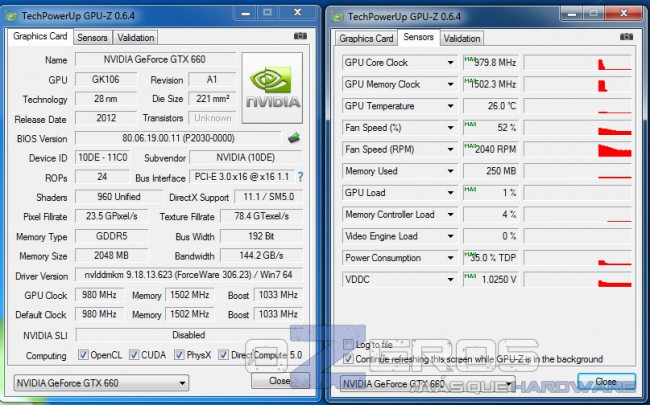Click camera screenshot icon in left GPU-Z window
Viewport: 650px width, 405px height.
click(x=300, y=36)
